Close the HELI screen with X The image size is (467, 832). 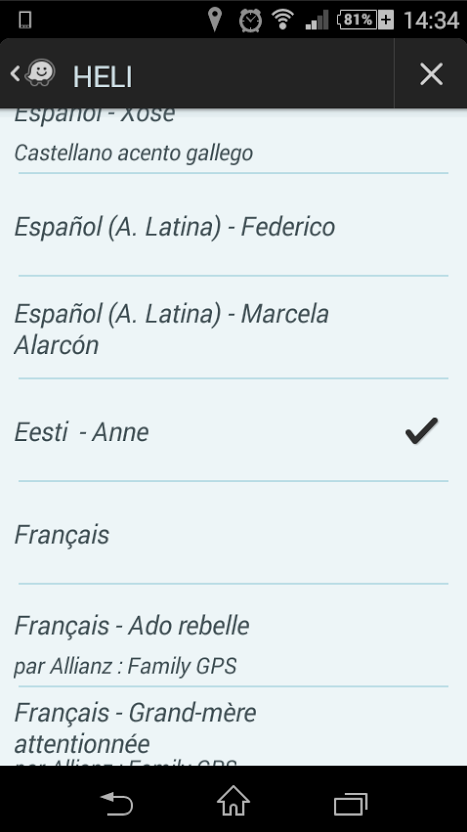point(431,74)
